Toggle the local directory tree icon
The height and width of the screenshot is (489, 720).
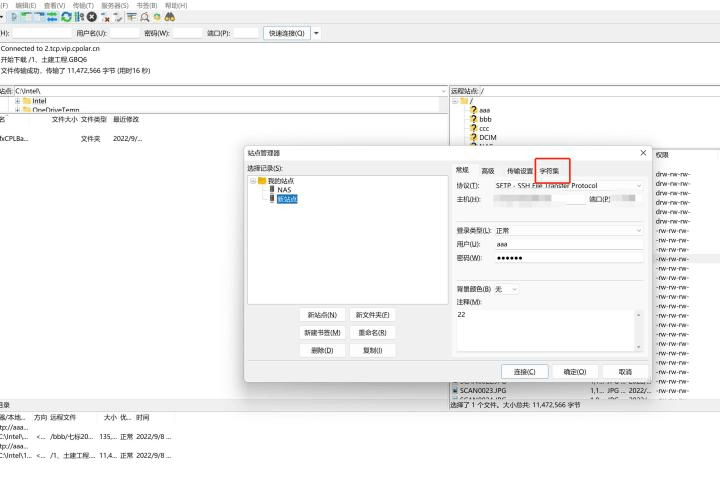point(26,17)
